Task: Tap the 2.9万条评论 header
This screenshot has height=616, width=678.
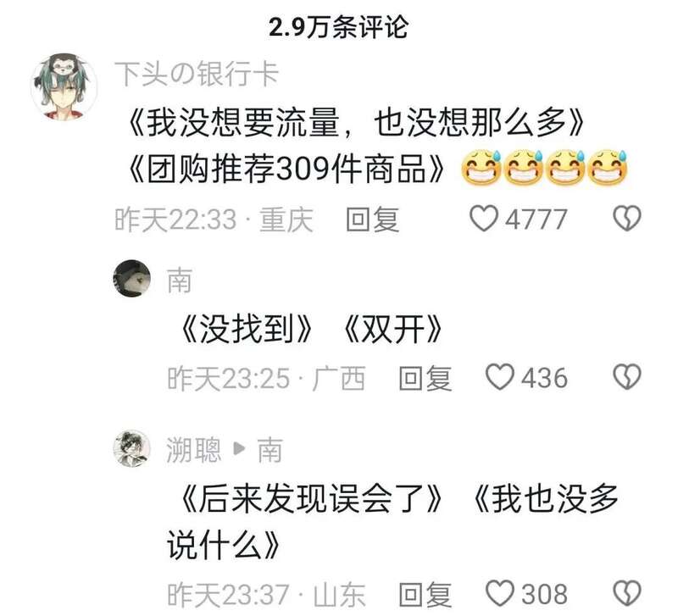Action: (338, 27)
